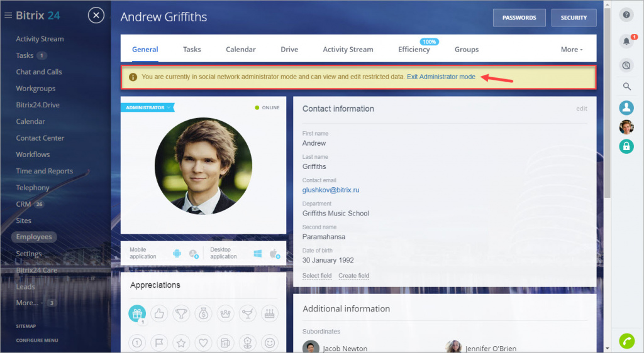Viewport: 644px width, 353px height.
Task: Click the glushkov@bitrix.ru email link
Action: click(331, 190)
